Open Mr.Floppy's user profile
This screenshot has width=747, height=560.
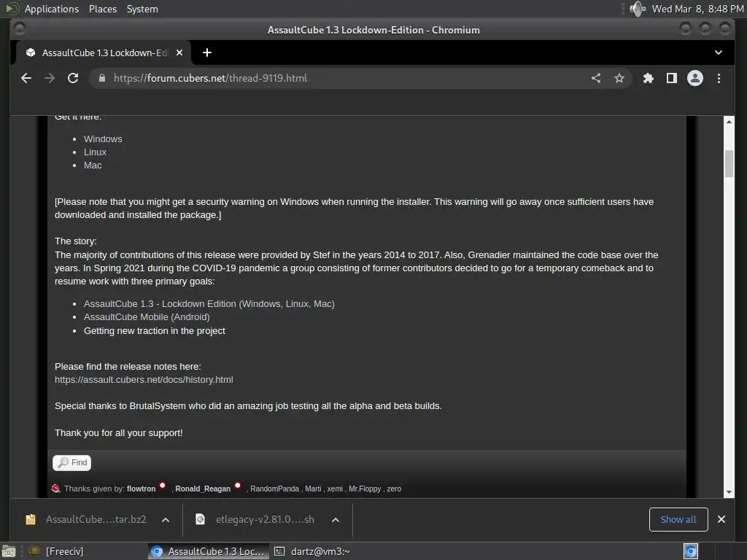point(365,489)
